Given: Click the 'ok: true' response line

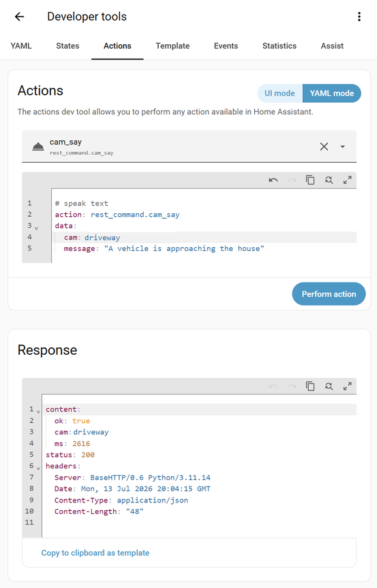Looking at the screenshot, I should pyautogui.click(x=72, y=421).
